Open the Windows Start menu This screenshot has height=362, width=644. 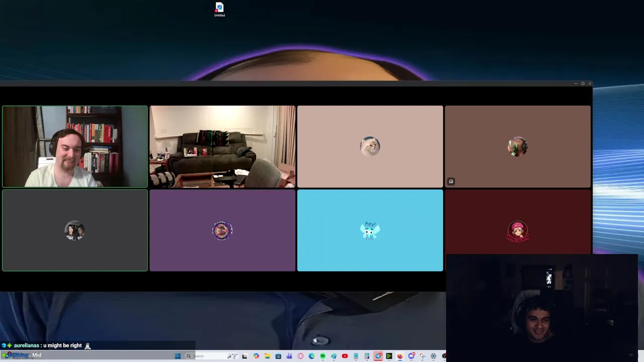pos(178,356)
